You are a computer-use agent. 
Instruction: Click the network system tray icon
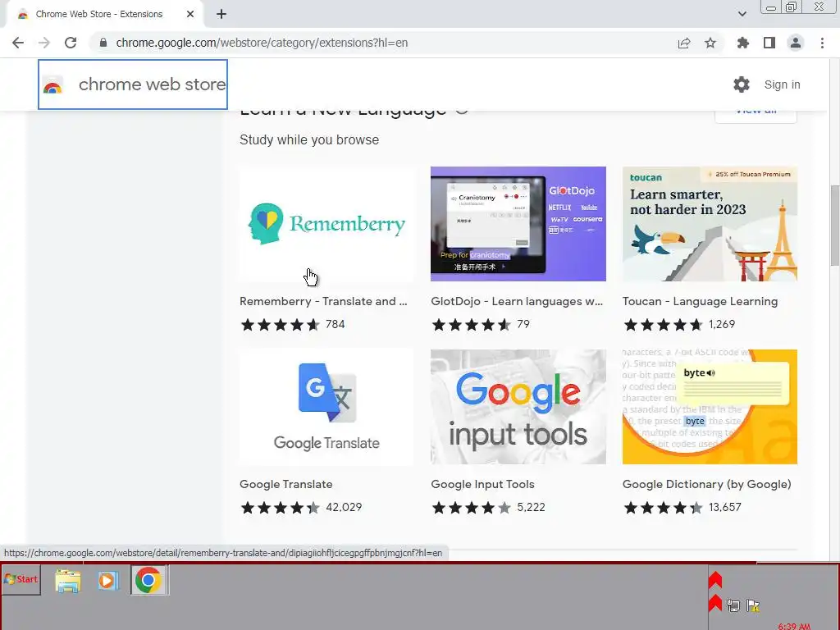733,606
